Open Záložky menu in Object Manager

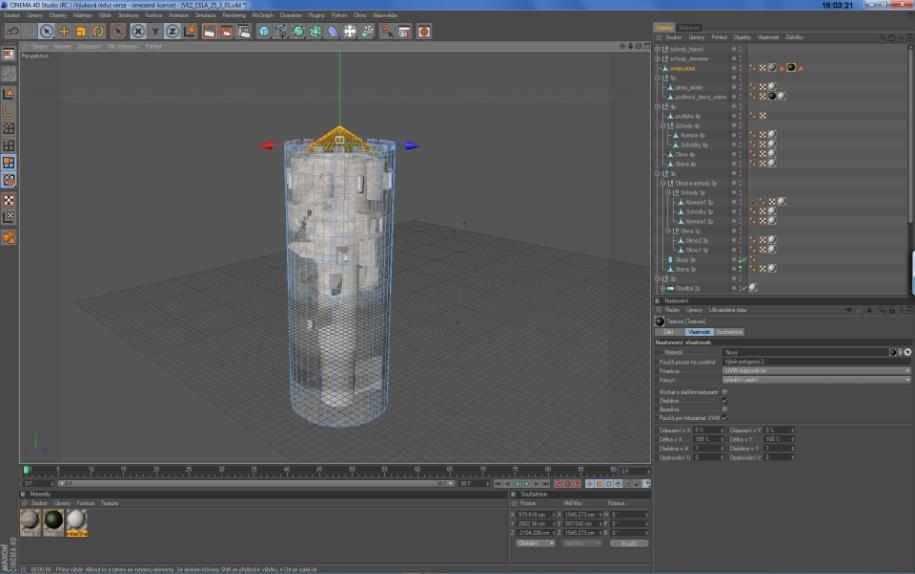click(x=794, y=37)
